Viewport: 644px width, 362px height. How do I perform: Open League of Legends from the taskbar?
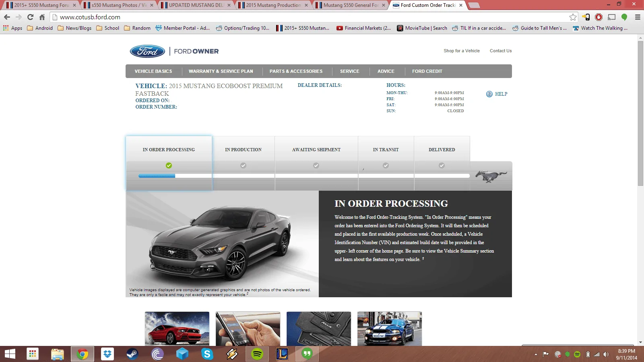point(282,354)
